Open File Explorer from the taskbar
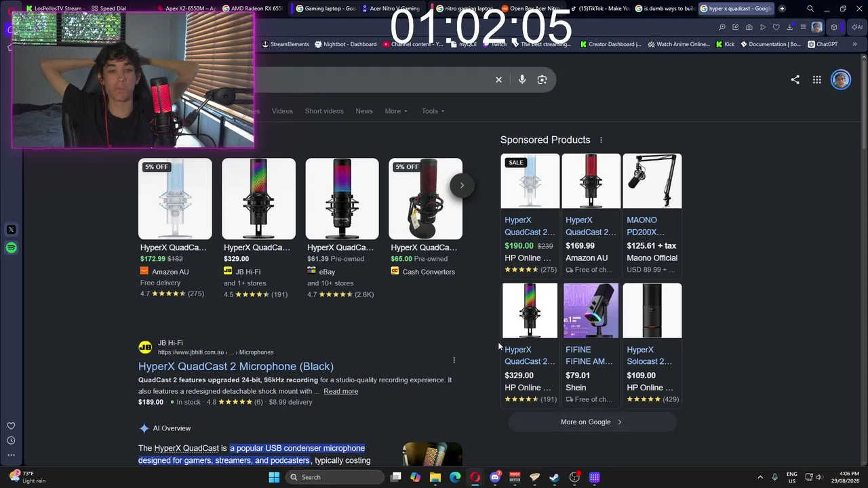 435,477
